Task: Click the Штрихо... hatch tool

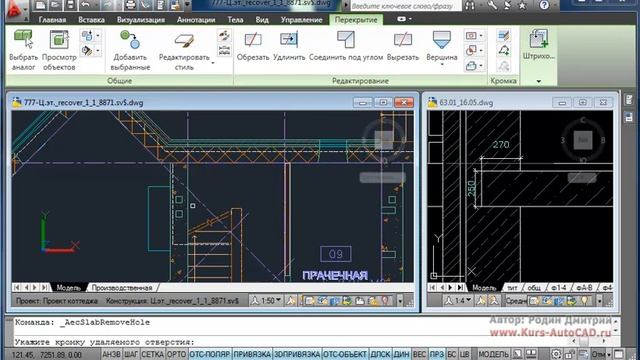Action: tap(538, 39)
